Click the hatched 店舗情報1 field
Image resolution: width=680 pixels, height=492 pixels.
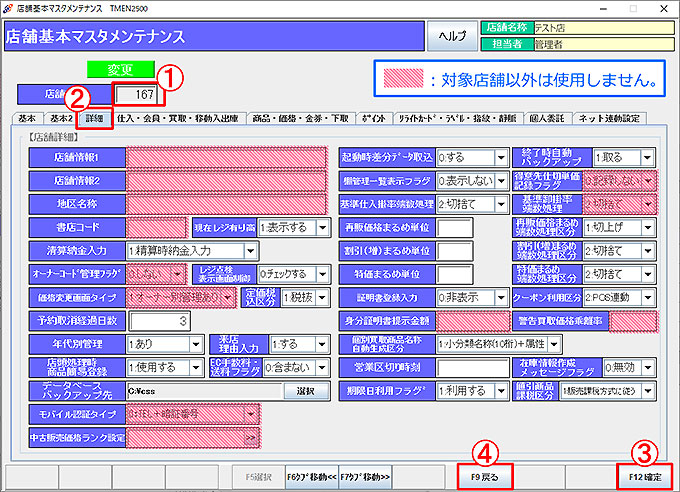point(226,157)
